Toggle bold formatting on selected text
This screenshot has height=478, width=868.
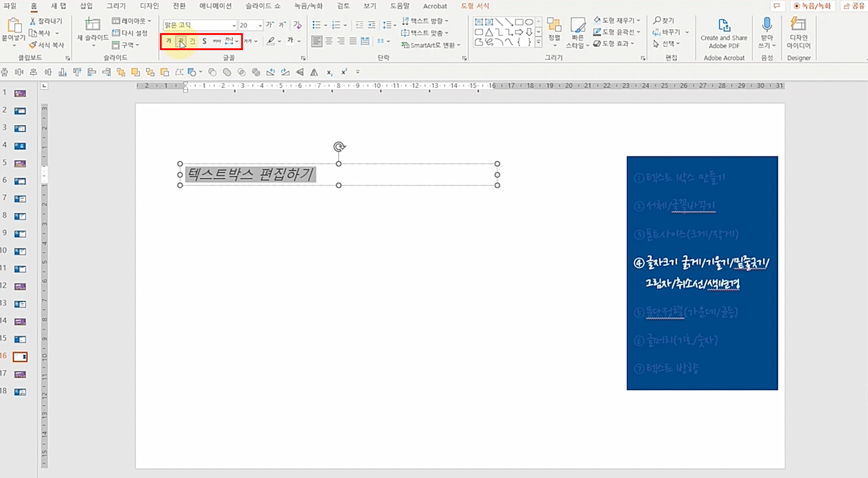pos(168,41)
